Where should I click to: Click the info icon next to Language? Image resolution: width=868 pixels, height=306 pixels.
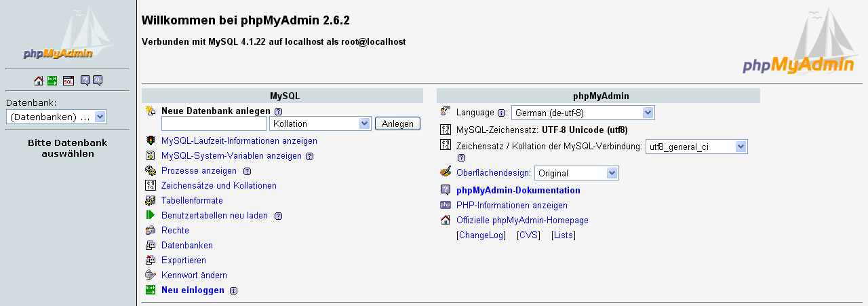pos(502,113)
